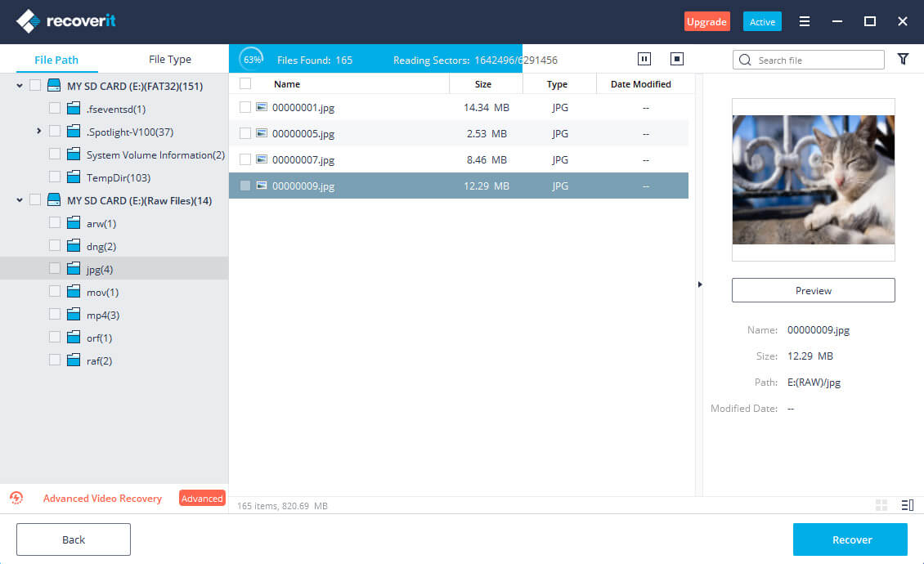Switch to the File Type tab

click(170, 60)
